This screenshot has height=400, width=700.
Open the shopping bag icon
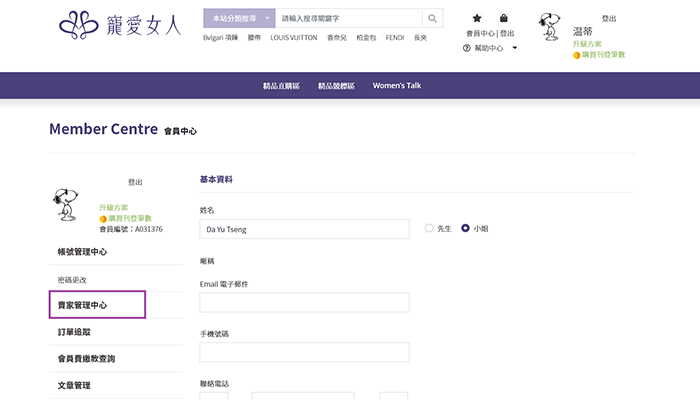[503, 18]
